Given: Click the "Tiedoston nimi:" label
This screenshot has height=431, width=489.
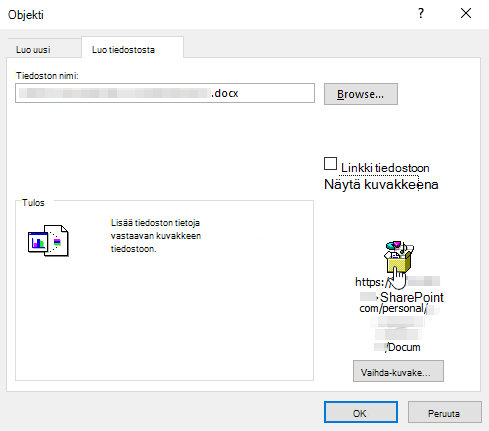Looking at the screenshot, I should (x=47, y=76).
